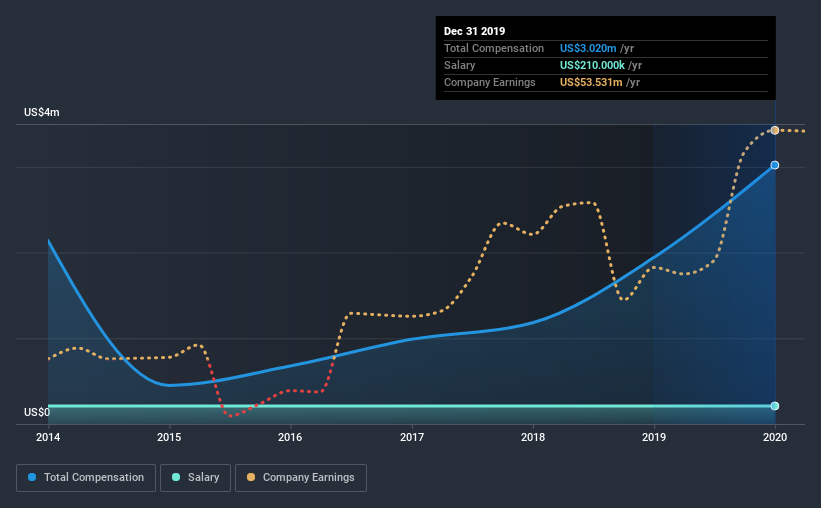
Task: Click the 2018 x-axis label
Action: click(533, 437)
